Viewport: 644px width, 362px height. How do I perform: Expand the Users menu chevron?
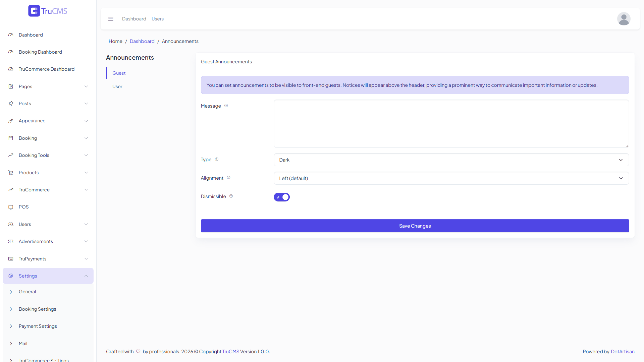click(x=86, y=224)
